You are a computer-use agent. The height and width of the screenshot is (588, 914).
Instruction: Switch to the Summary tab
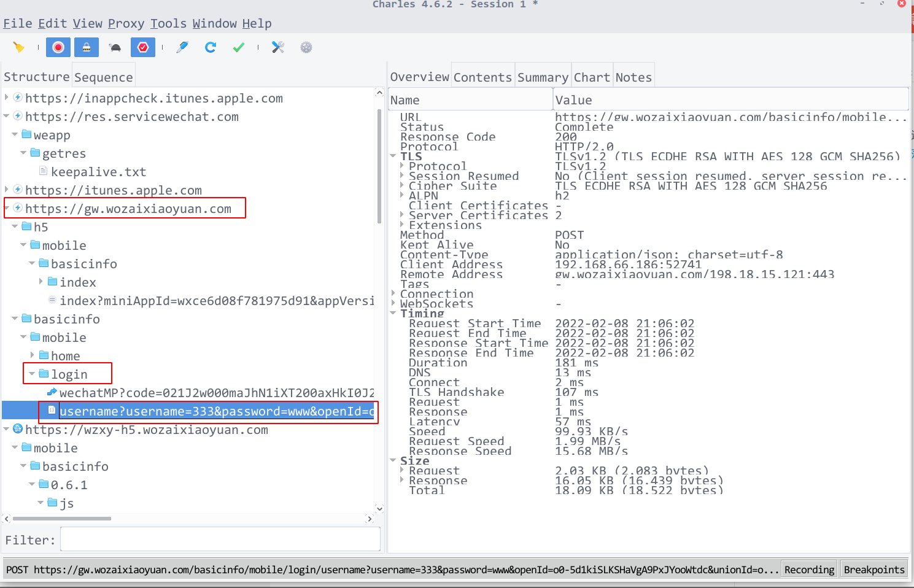[543, 77]
